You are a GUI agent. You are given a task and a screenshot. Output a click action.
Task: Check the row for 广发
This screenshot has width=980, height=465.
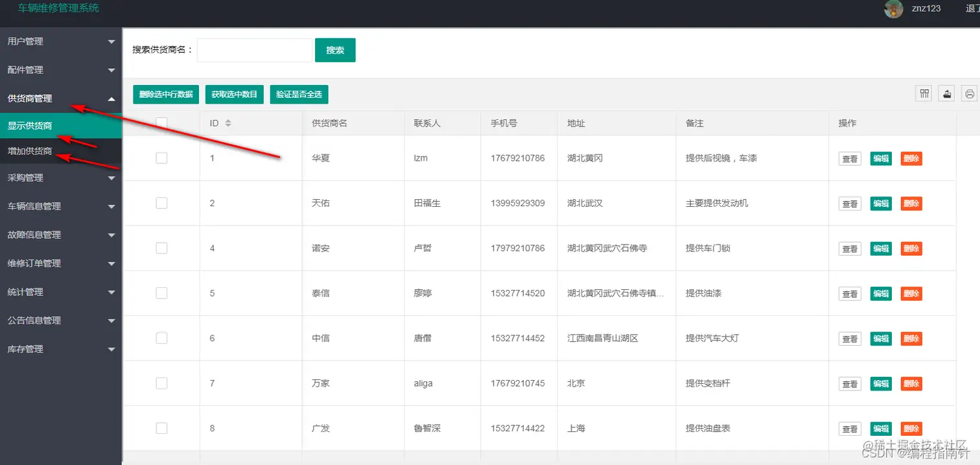click(x=161, y=428)
